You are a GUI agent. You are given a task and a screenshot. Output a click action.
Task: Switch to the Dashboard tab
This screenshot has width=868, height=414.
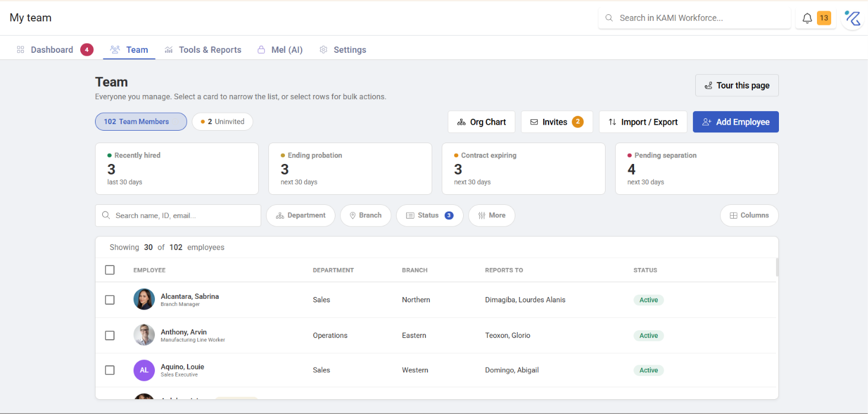coord(52,50)
